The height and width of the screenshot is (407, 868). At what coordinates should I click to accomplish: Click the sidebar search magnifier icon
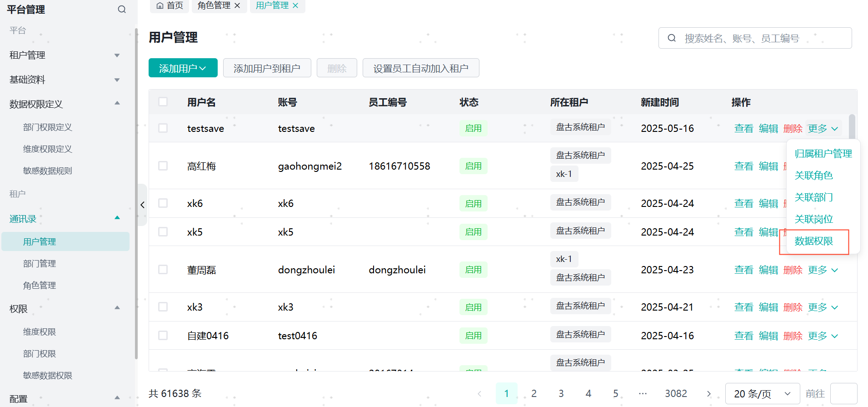click(x=122, y=9)
